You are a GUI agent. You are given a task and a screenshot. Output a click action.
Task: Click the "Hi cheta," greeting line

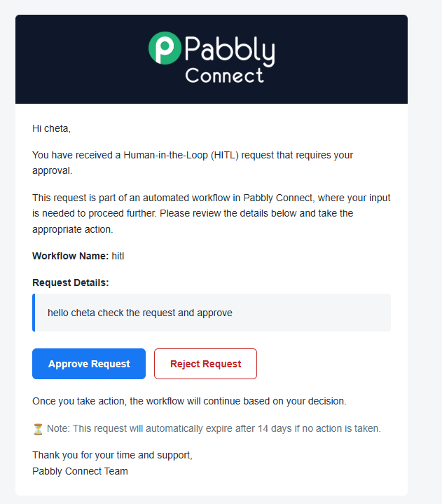(52, 128)
